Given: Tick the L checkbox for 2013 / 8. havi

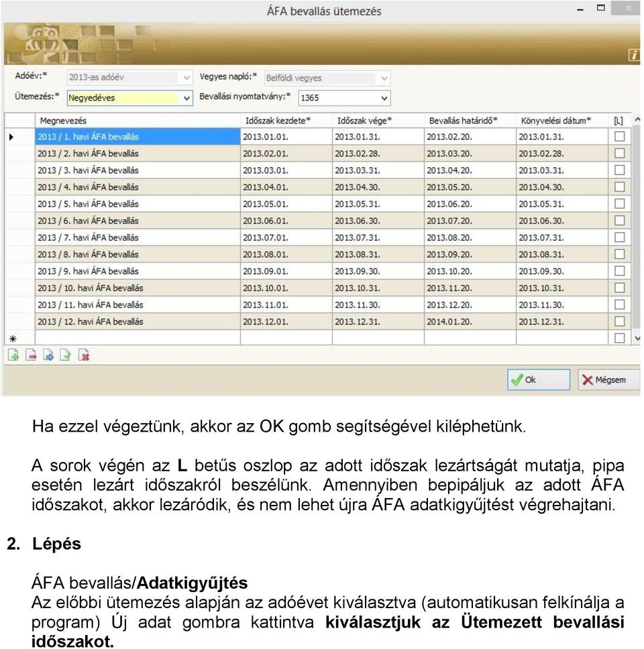Looking at the screenshot, I should coord(620,254).
